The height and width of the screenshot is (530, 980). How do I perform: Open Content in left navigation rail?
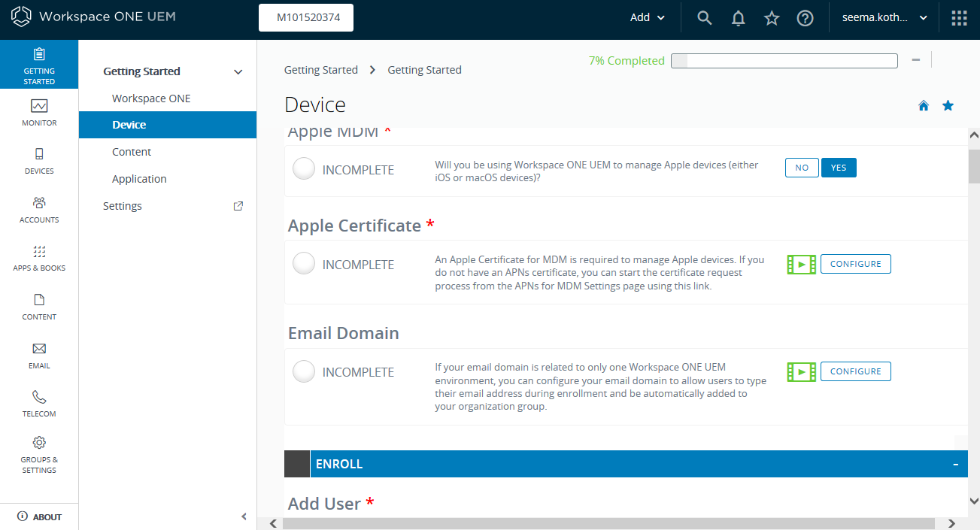point(39,307)
